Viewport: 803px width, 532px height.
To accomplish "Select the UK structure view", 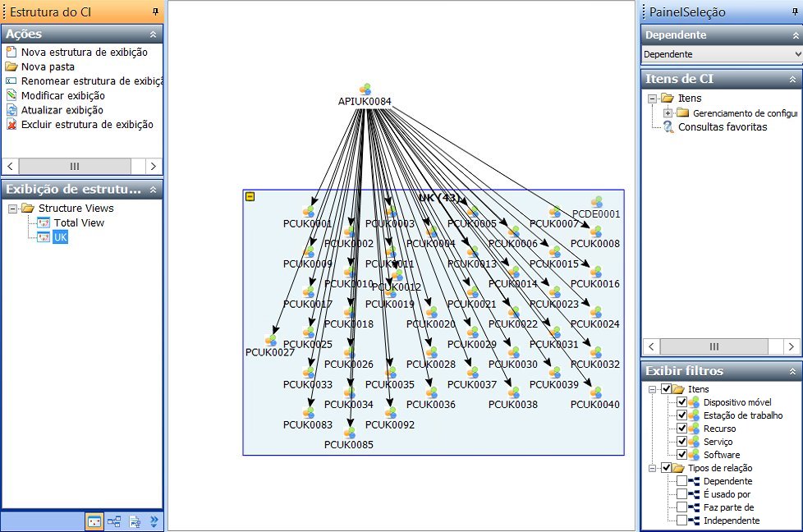I will tap(61, 237).
